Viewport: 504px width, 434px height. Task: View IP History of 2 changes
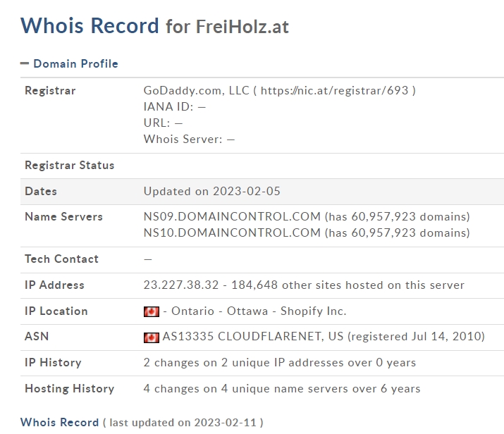point(280,362)
